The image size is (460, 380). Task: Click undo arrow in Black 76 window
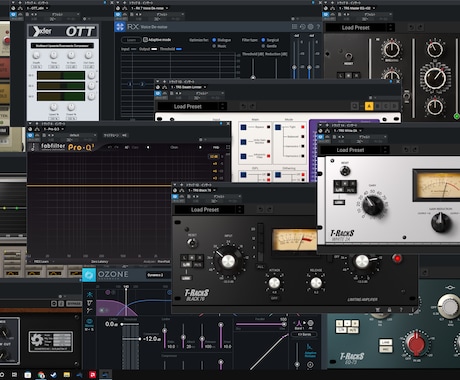261,209
